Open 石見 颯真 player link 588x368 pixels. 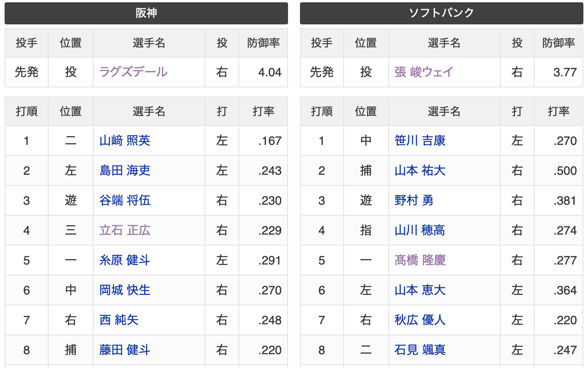420,350
